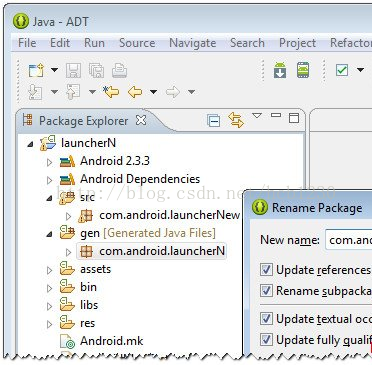This screenshot has width=372, height=365.
Task: Click the Save toolbar icon
Action: click(x=73, y=71)
